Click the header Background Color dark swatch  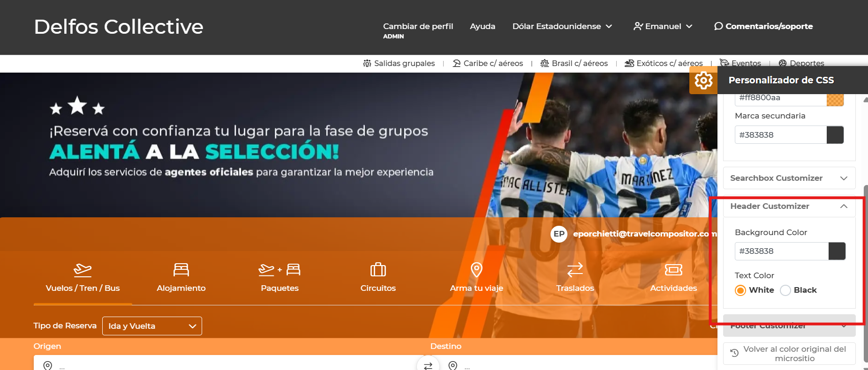click(x=837, y=251)
